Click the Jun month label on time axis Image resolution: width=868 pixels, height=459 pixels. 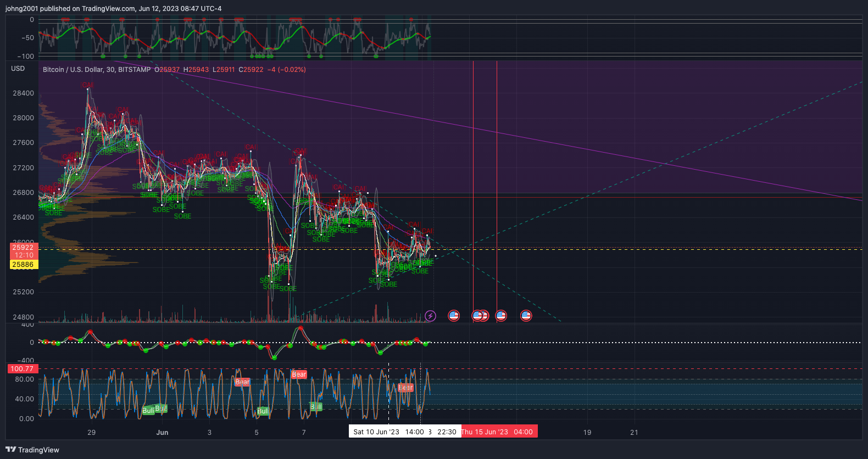(x=162, y=433)
